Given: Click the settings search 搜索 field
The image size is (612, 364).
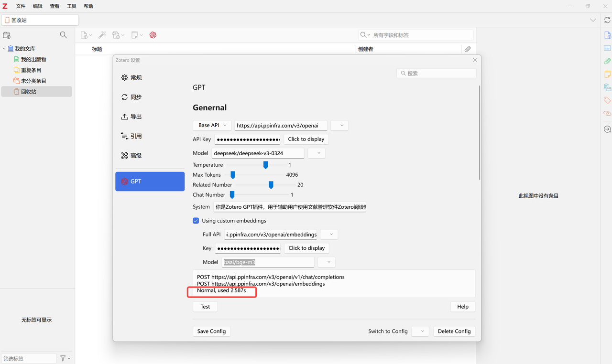Looking at the screenshot, I should (x=437, y=73).
